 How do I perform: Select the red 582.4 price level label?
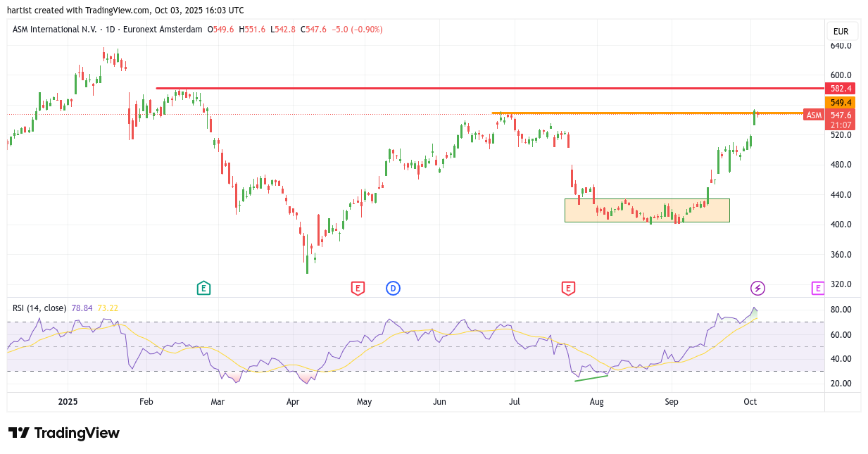tap(841, 89)
